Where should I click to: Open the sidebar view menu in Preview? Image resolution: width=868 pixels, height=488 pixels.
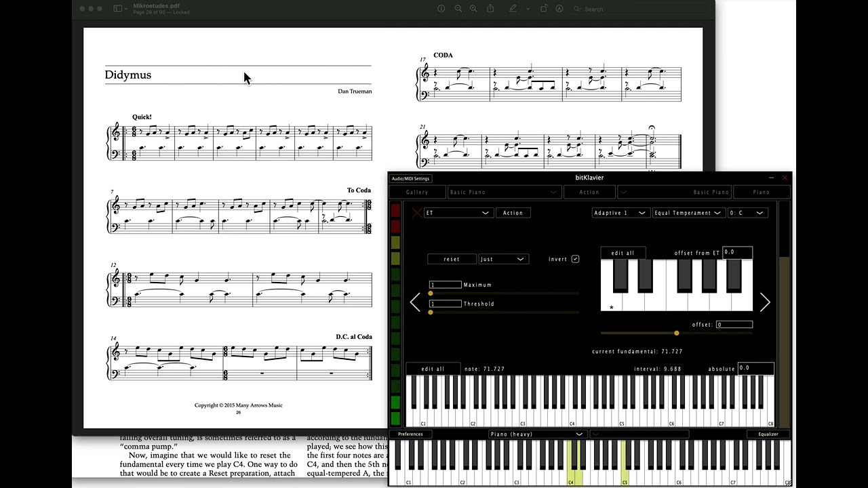pyautogui.click(x=121, y=9)
